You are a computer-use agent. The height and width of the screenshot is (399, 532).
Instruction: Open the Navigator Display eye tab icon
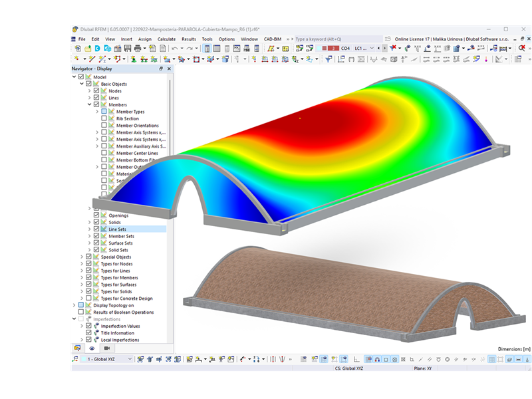click(92, 348)
